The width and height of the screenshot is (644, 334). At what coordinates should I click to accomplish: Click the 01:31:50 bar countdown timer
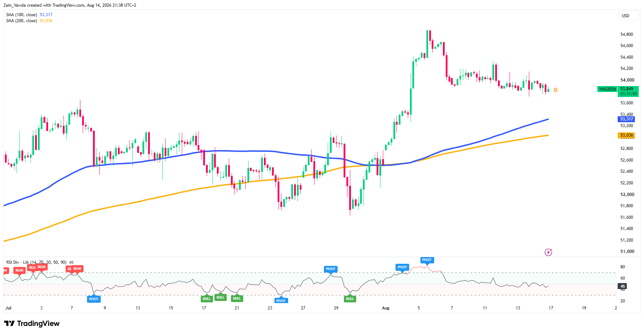(628, 94)
